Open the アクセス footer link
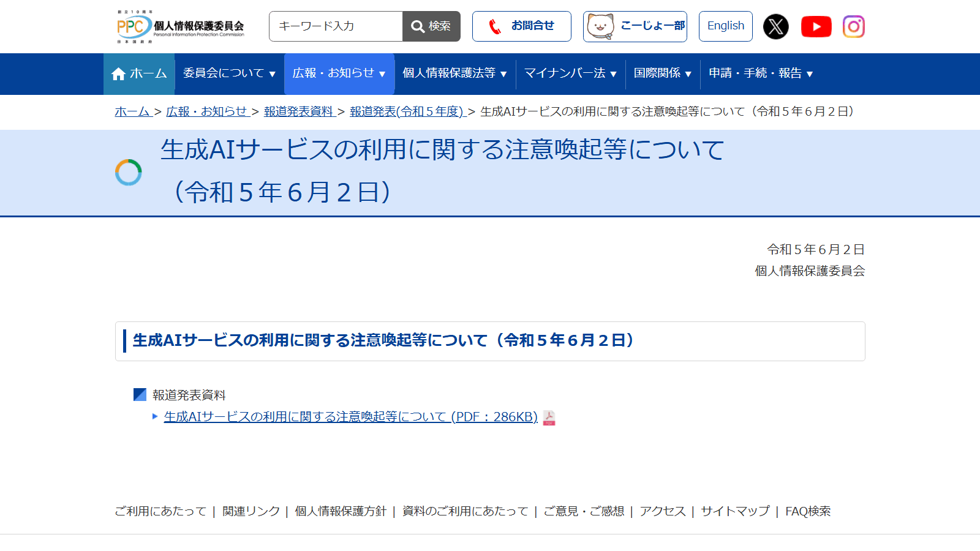The height and width of the screenshot is (551, 980). [x=663, y=511]
